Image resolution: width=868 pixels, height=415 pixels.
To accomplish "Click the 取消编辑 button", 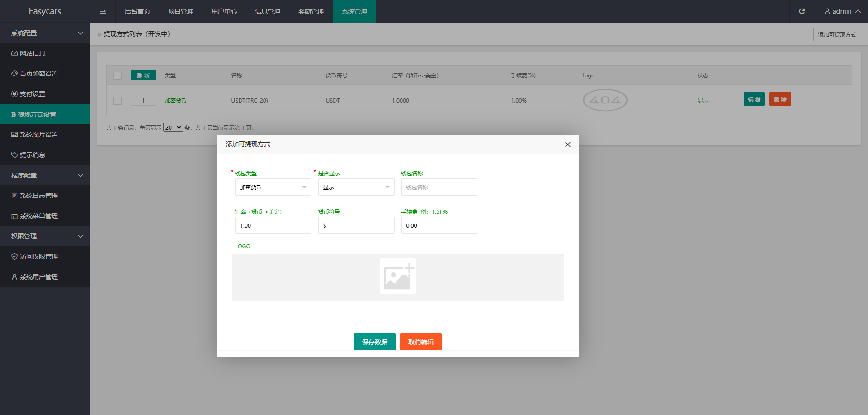I will point(420,342).
